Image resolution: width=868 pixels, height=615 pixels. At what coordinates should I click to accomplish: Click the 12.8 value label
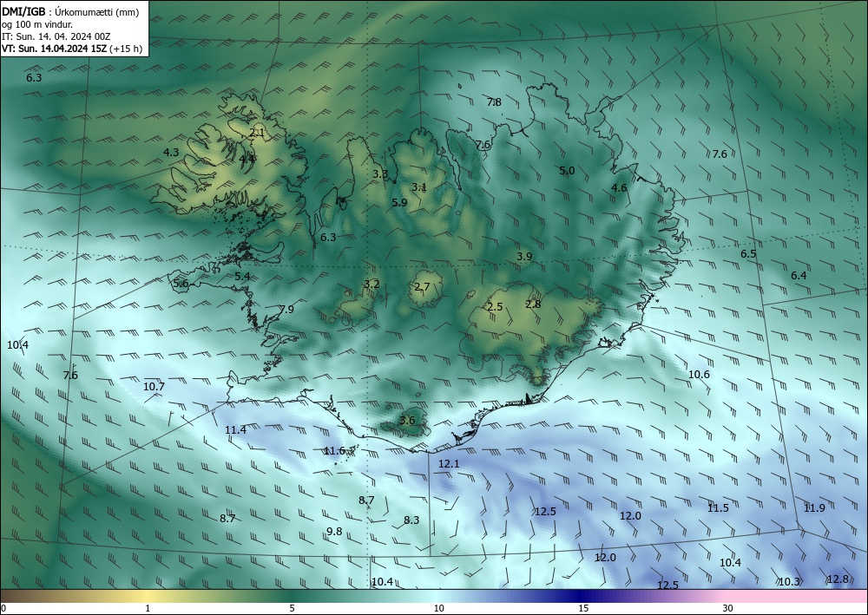click(x=837, y=579)
